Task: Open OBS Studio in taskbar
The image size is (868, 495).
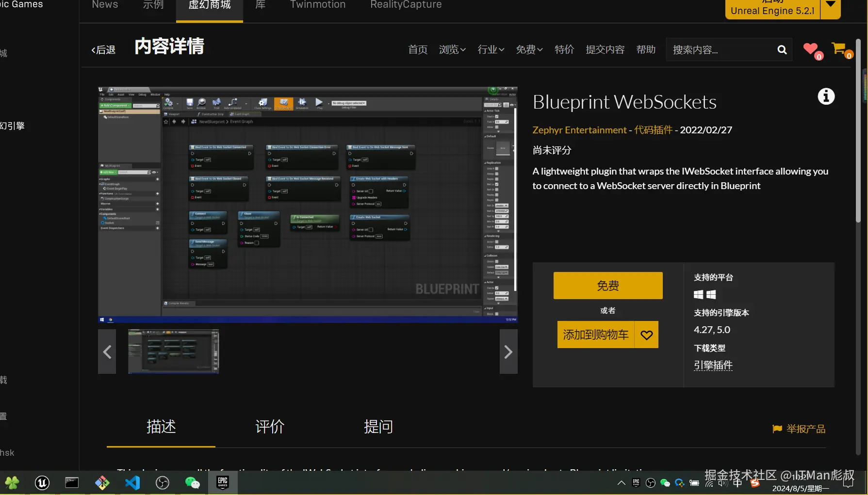Action: click(x=162, y=482)
